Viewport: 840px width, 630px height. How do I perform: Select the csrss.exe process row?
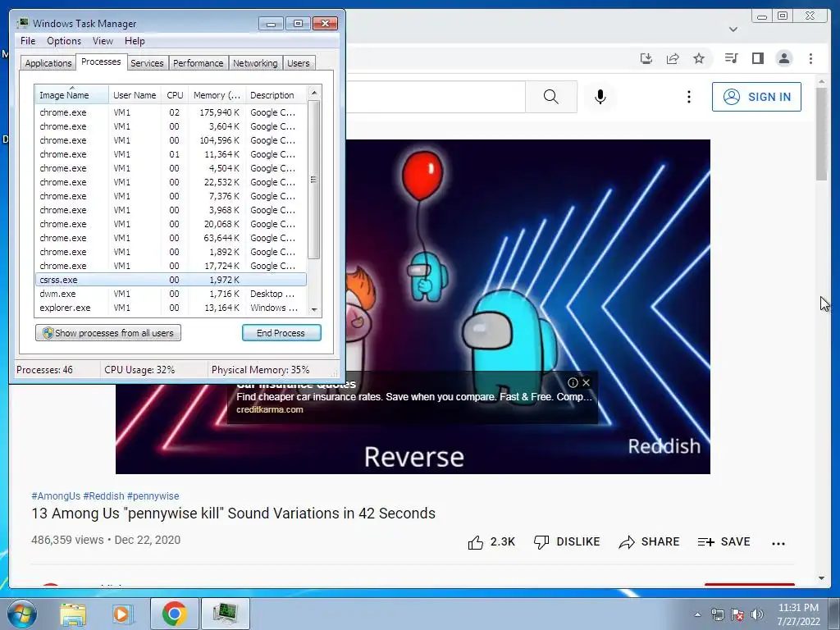tap(171, 280)
